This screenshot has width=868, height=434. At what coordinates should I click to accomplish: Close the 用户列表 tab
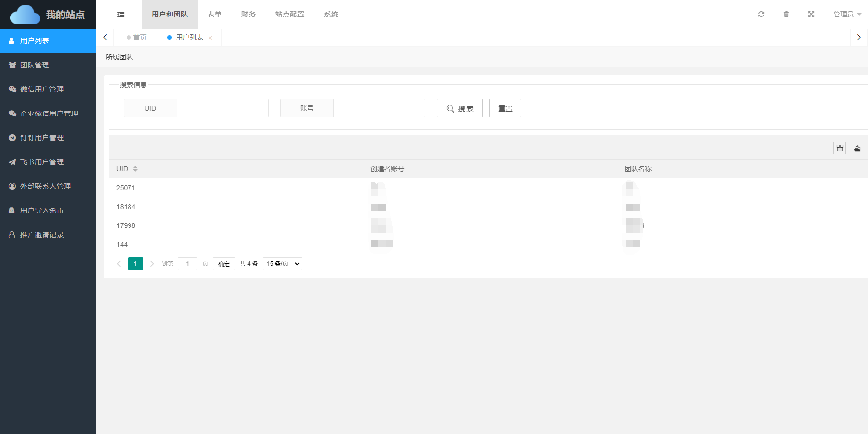click(210, 38)
